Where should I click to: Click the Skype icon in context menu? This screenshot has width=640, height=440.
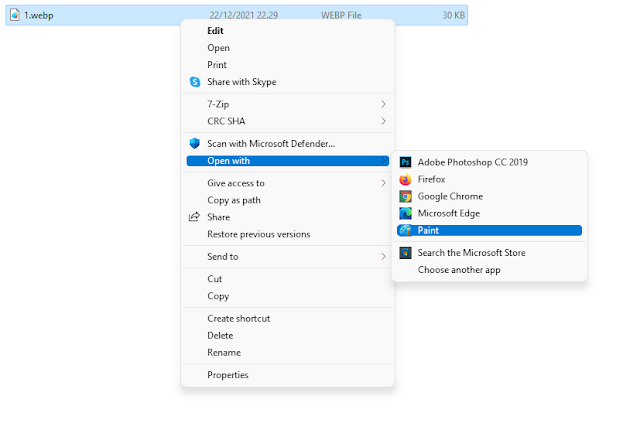pyautogui.click(x=195, y=82)
